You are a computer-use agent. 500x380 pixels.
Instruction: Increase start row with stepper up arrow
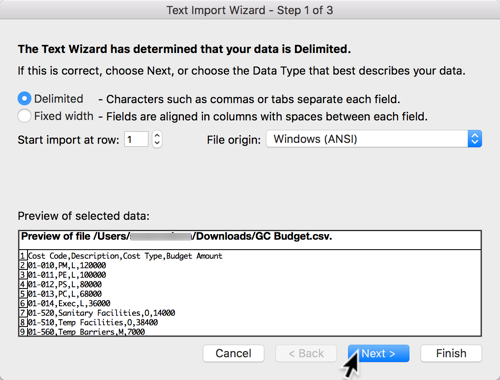157,135
